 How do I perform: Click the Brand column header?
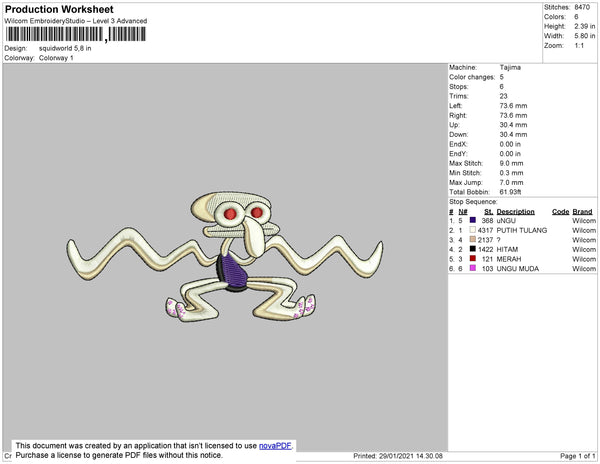(582, 212)
